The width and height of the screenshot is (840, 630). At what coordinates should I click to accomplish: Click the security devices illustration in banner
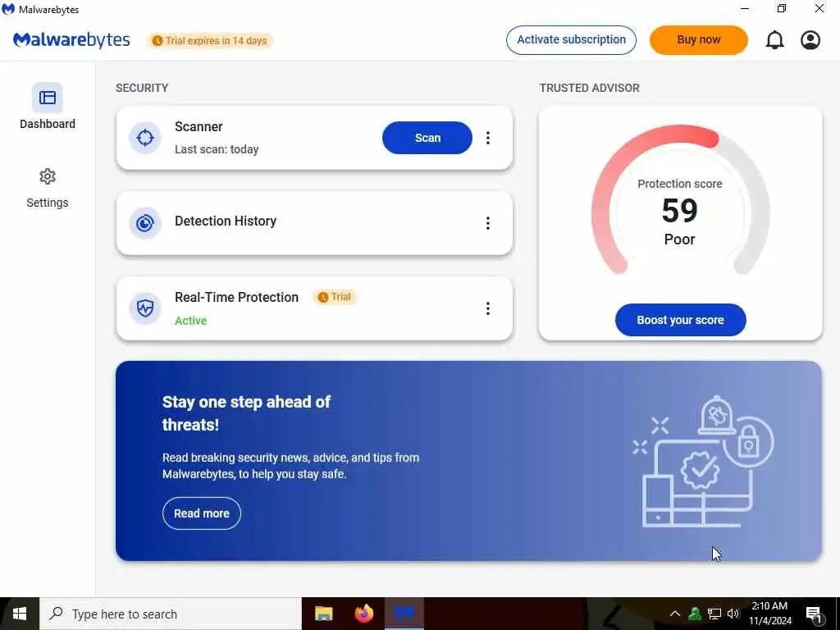click(703, 462)
